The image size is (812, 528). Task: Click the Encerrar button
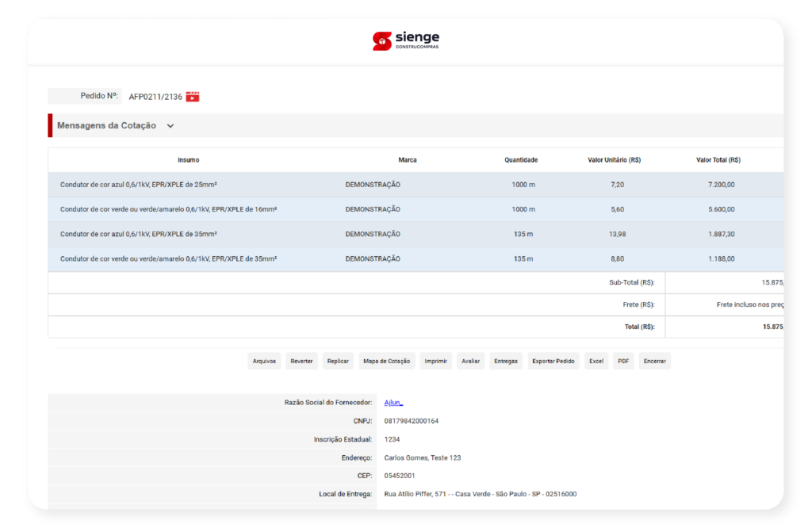coord(654,362)
